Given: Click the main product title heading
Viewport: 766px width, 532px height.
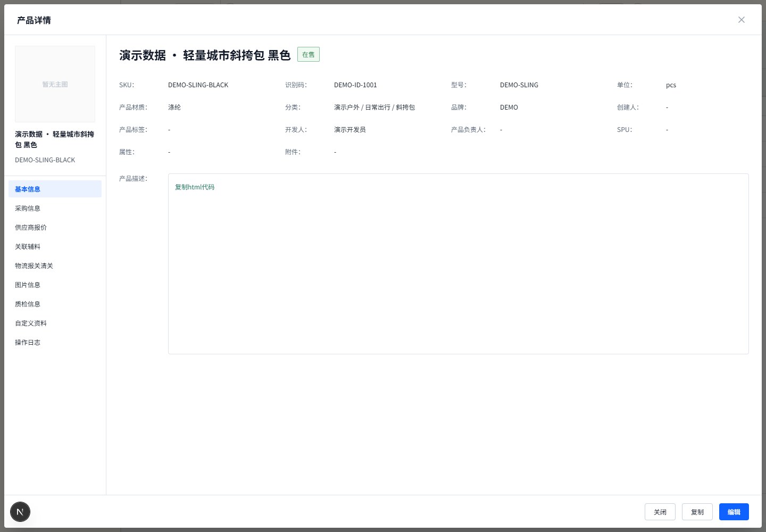Looking at the screenshot, I should coord(205,55).
